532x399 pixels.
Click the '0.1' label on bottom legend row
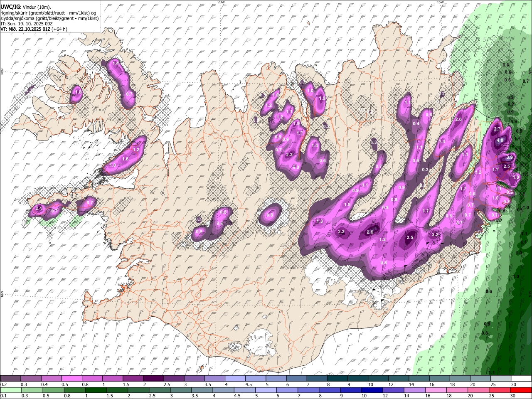tap(3, 396)
